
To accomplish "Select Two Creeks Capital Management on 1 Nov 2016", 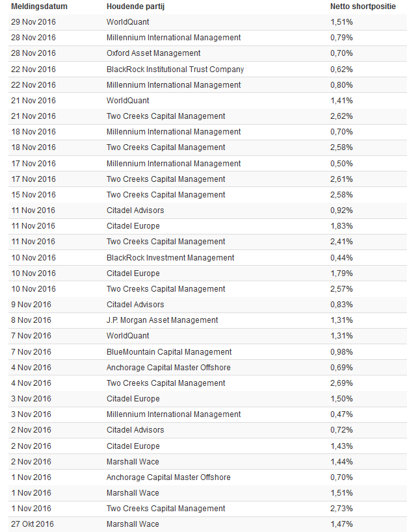I will coord(166,509).
